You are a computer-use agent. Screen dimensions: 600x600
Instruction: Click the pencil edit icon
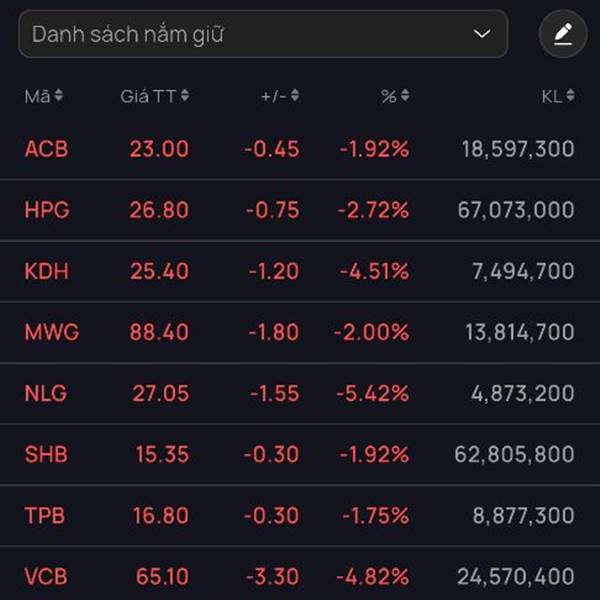coord(563,35)
